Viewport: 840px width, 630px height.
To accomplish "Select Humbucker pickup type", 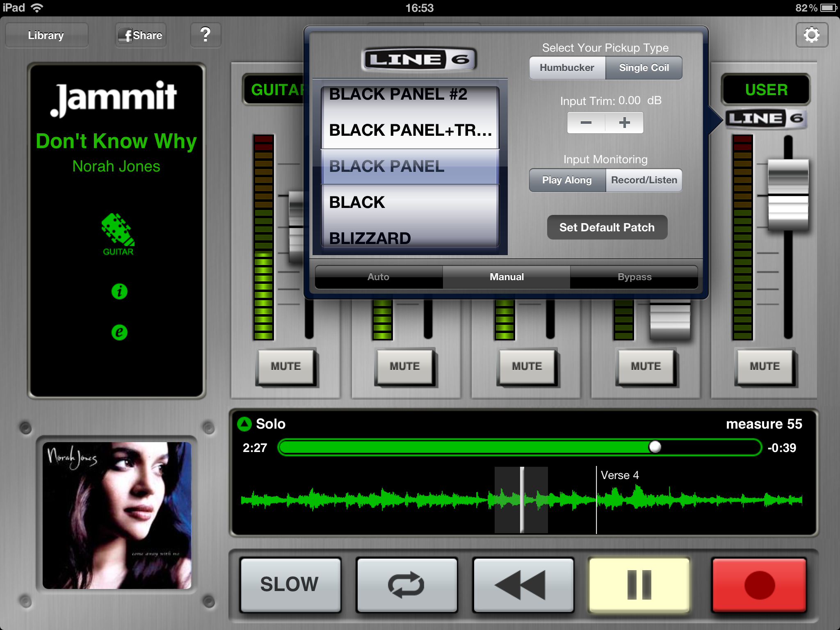I will point(567,68).
